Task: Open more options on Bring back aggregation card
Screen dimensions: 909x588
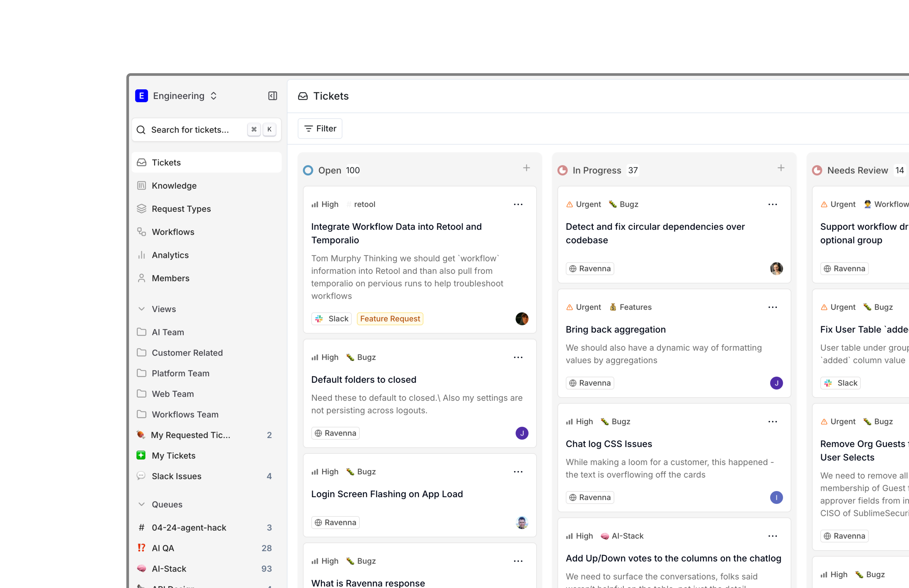Action: 773,307
